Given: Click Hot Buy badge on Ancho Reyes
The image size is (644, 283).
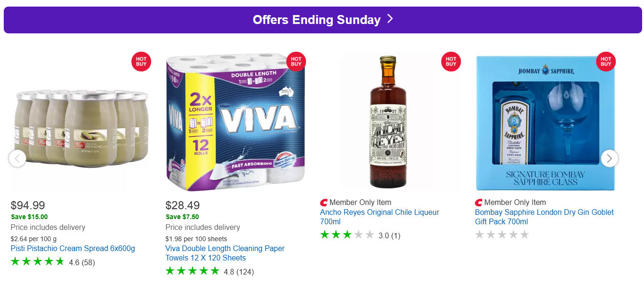Looking at the screenshot, I should click(451, 62).
